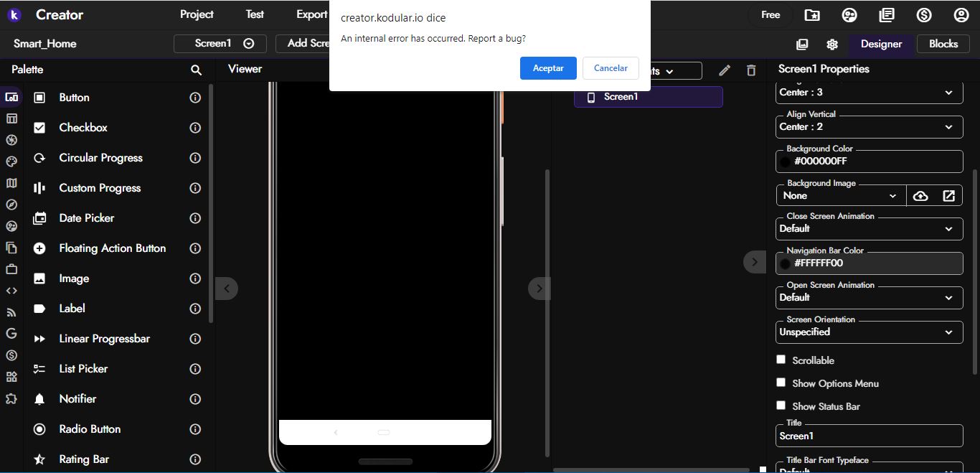Select Screen1 in component tree

(649, 97)
